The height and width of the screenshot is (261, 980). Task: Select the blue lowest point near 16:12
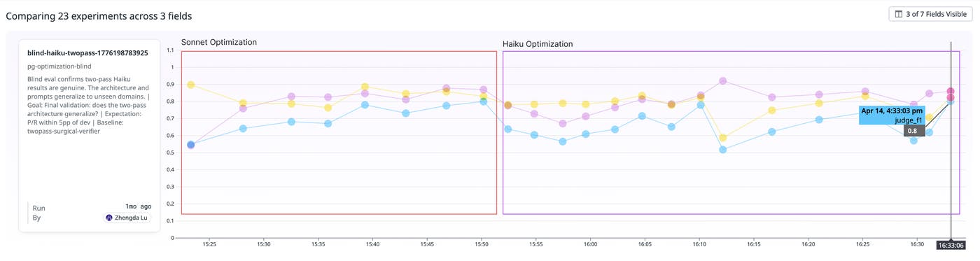coord(723,150)
